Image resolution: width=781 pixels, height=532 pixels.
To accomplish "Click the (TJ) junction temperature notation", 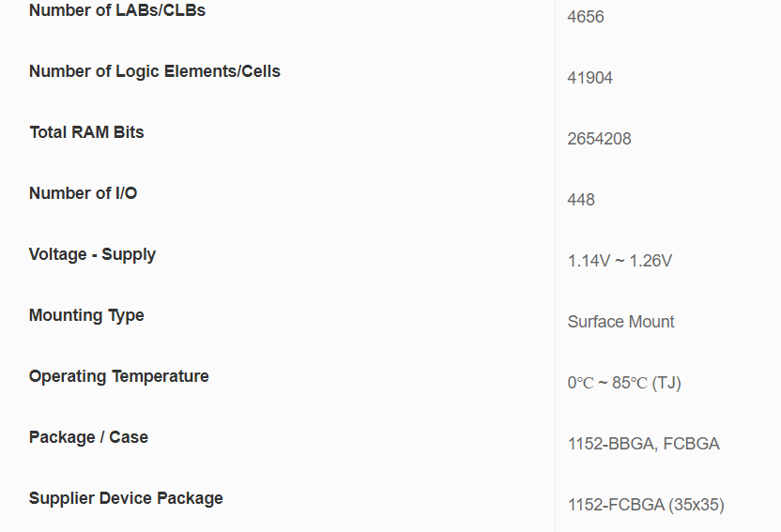I will (x=666, y=383).
